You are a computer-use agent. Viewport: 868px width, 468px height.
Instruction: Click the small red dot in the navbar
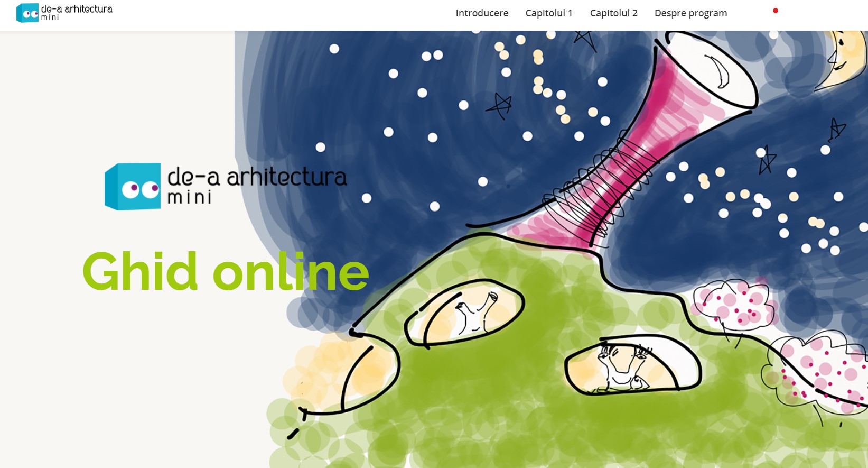click(x=775, y=11)
